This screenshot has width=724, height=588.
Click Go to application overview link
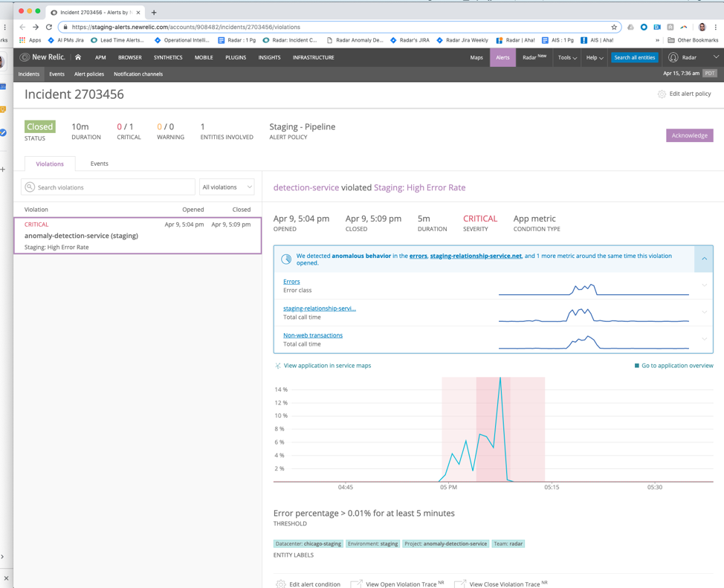tap(677, 366)
